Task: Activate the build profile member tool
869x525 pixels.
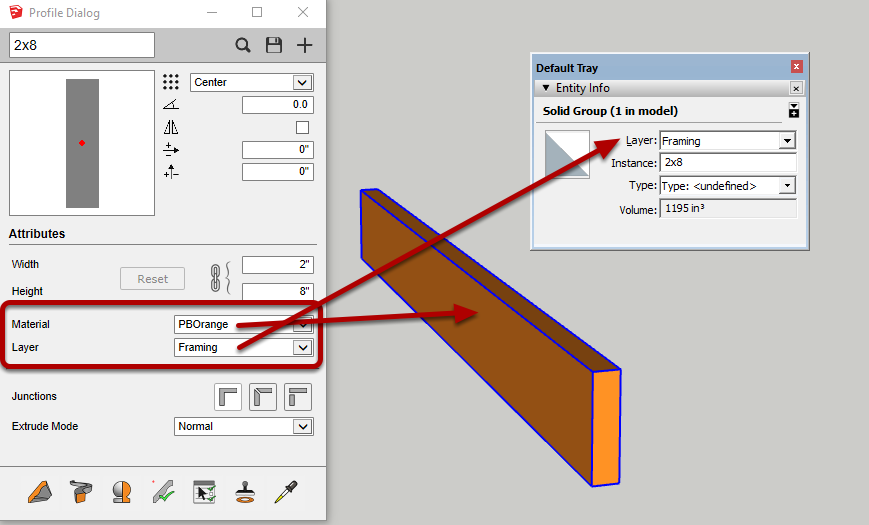Action: point(40,492)
